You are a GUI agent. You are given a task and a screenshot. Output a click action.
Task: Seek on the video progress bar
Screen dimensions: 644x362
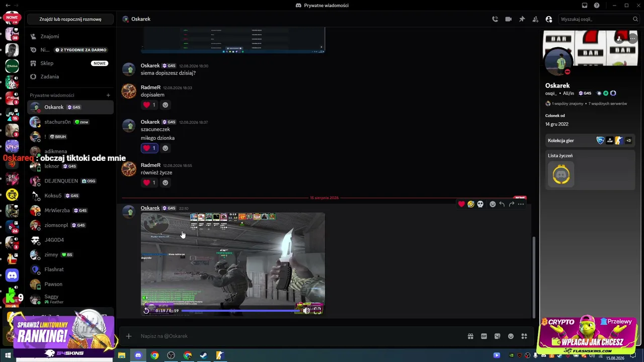[240, 311]
